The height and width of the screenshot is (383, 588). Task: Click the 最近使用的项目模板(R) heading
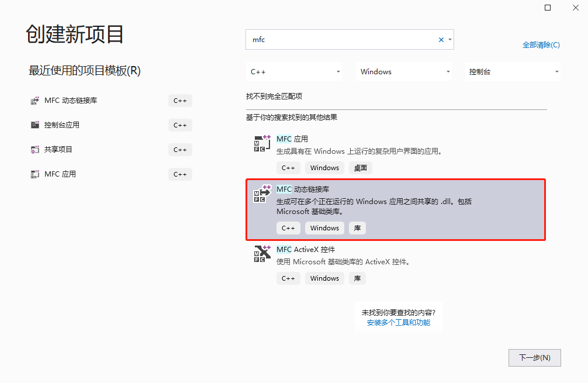click(x=84, y=71)
